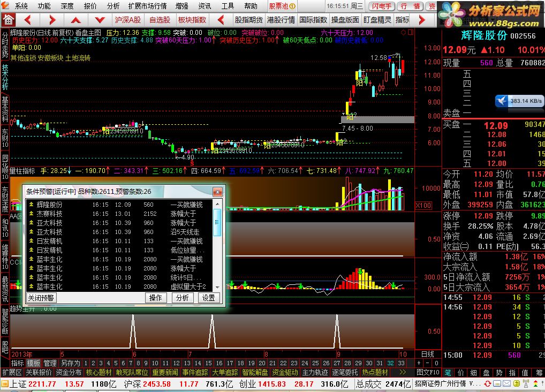Click the orange square icon before 上证

[4, 384]
